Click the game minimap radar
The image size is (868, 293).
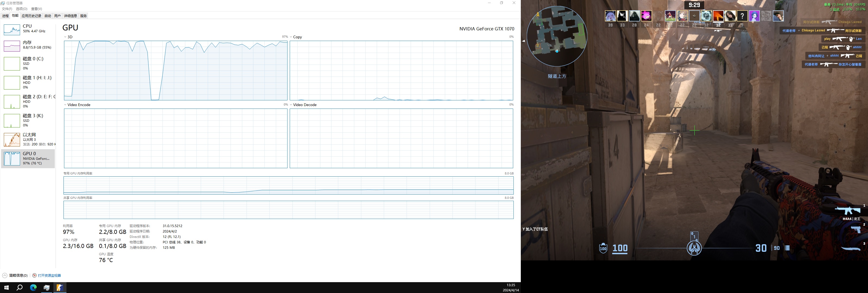557,36
